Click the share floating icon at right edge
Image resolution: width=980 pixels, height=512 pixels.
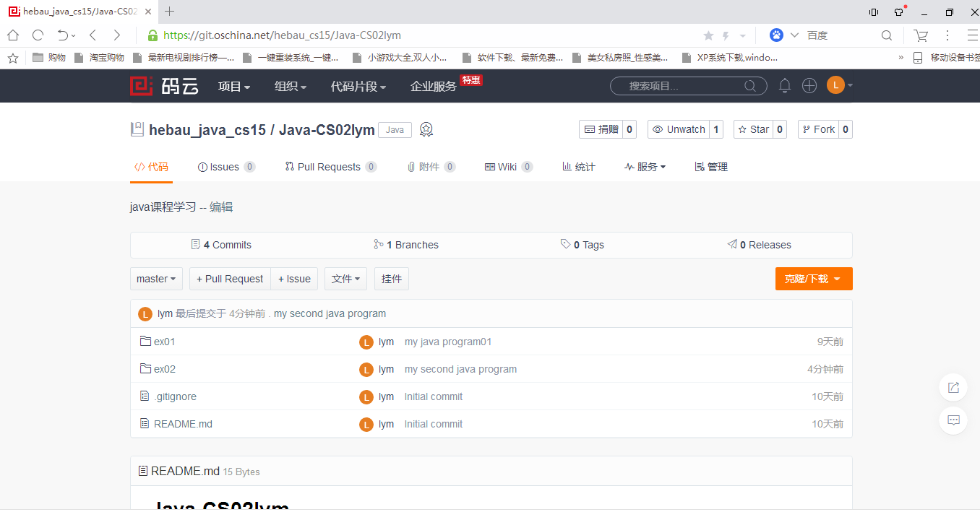(x=953, y=388)
